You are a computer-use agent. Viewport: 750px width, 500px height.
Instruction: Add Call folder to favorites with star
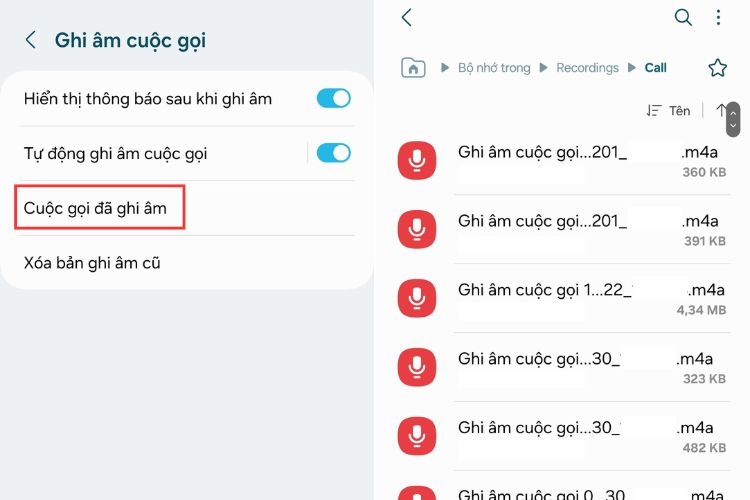click(x=717, y=68)
